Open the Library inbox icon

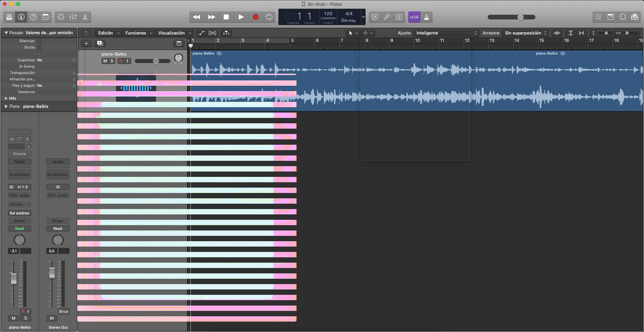(x=9, y=17)
